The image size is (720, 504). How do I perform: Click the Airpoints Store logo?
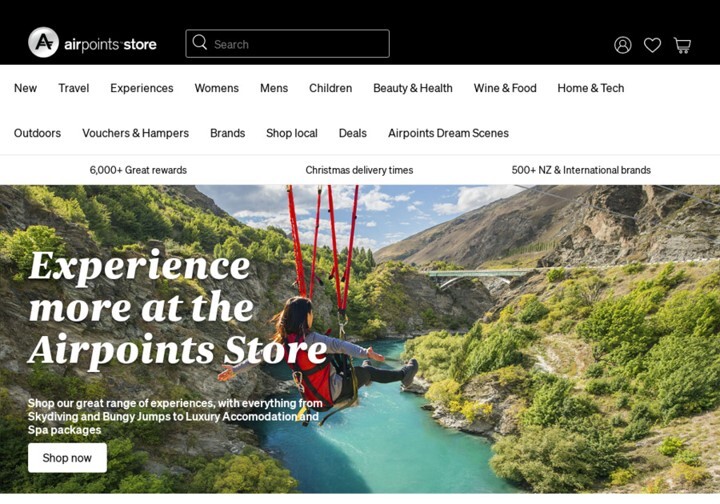[92, 43]
